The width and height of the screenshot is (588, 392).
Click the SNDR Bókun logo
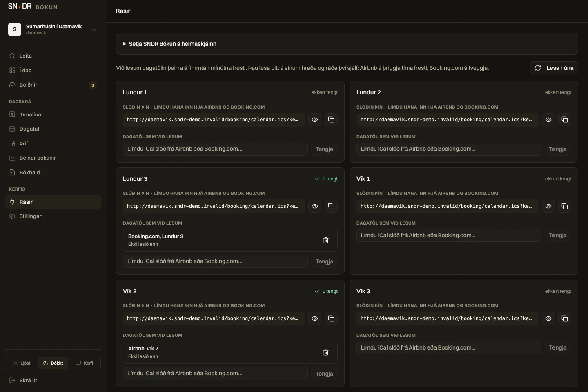tap(33, 7)
